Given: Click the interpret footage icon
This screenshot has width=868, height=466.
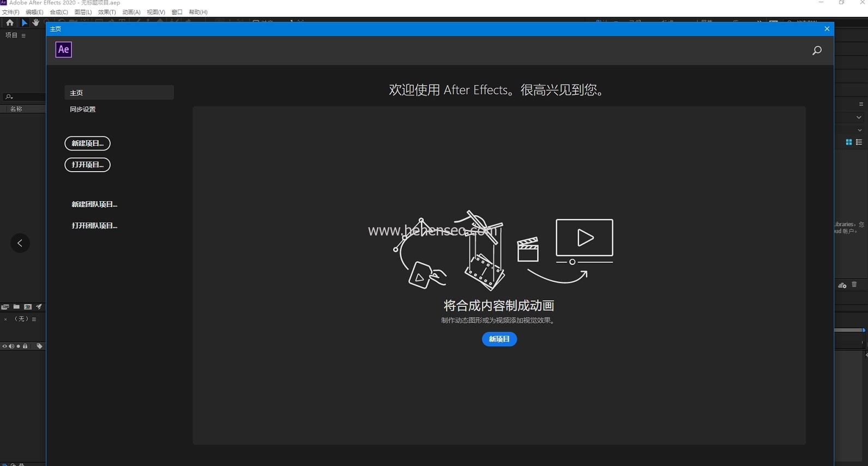Looking at the screenshot, I should click(x=5, y=307).
